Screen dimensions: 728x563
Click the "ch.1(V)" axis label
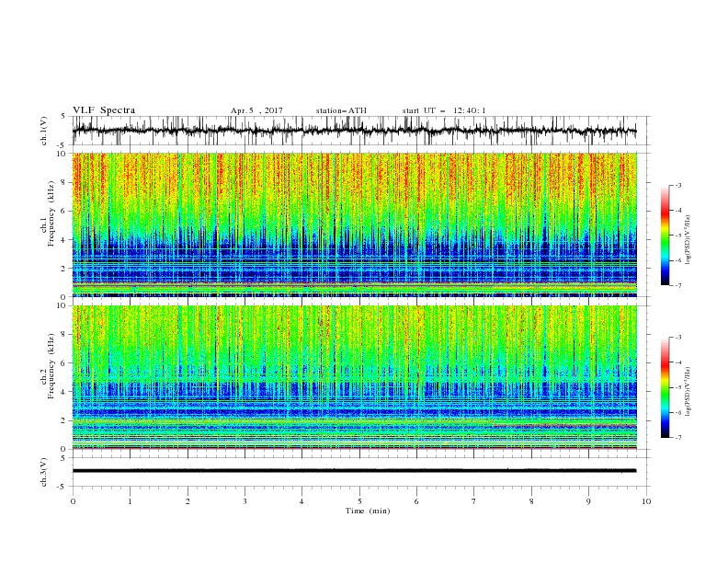pos(44,131)
